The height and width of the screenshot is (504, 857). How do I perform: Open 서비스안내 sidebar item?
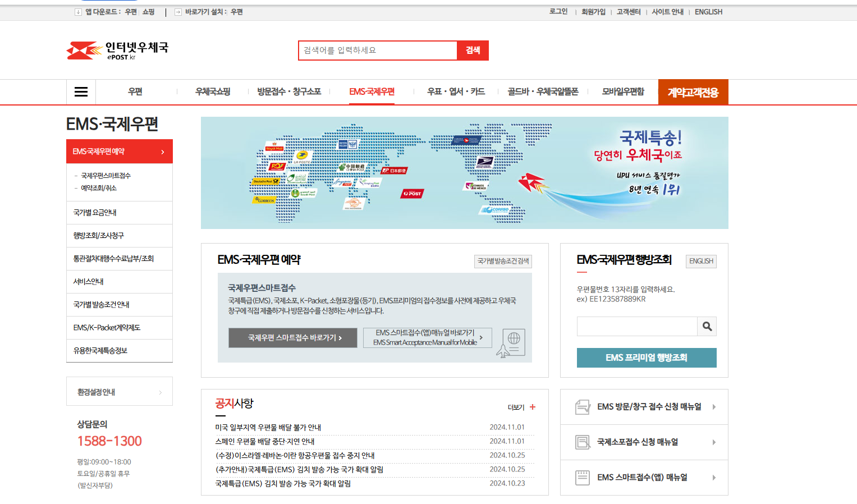pos(119,282)
